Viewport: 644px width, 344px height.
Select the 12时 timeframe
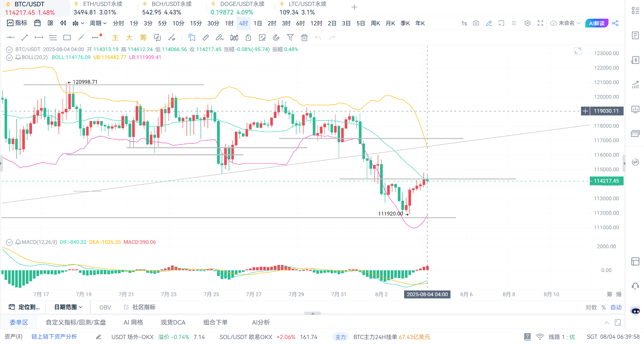tap(316, 23)
